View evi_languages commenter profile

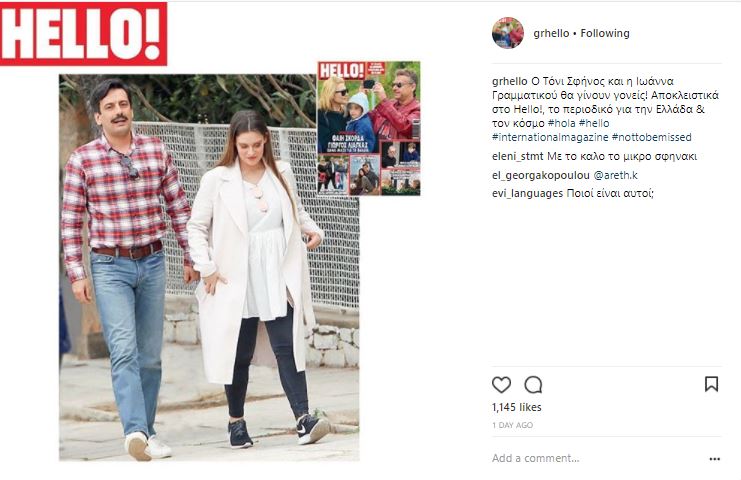click(x=527, y=193)
